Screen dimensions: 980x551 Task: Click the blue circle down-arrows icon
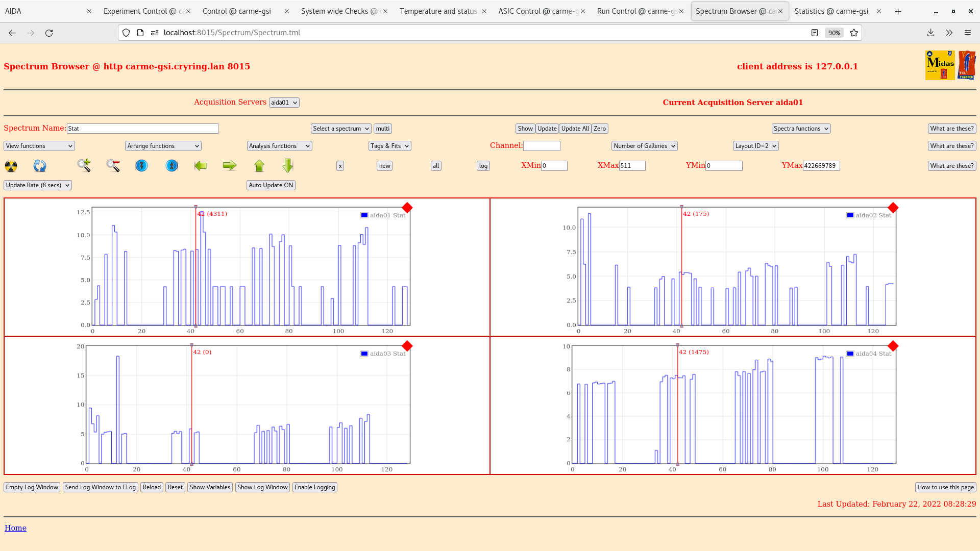click(141, 166)
